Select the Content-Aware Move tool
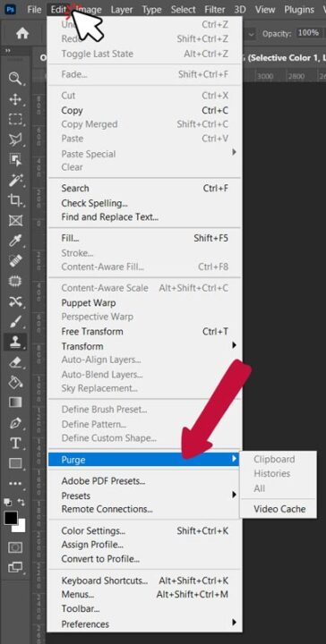This screenshot has height=644, width=326. (x=15, y=301)
